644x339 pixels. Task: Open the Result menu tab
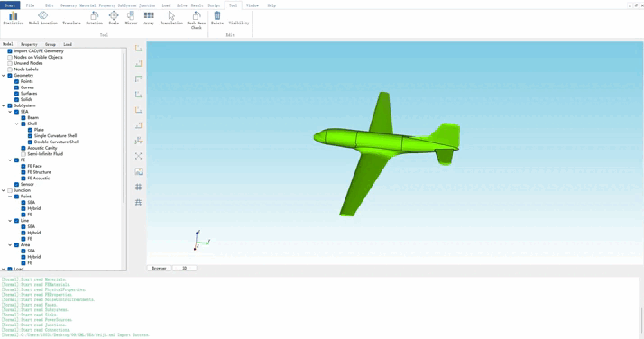198,5
